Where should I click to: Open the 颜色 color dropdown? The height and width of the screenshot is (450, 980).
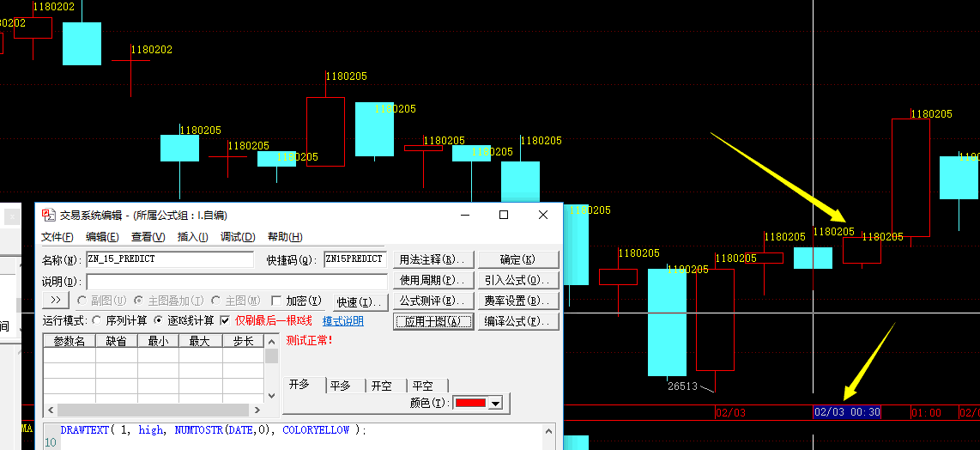[x=495, y=404]
